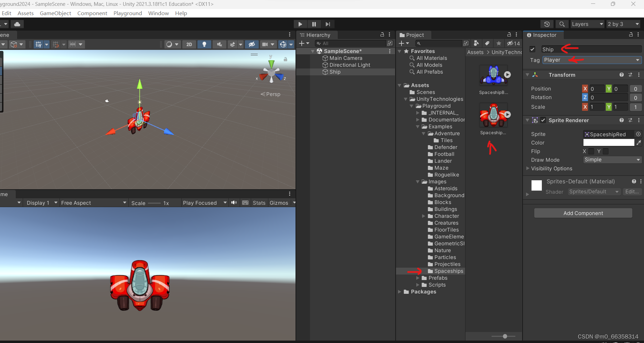Open the Spaceships folder

449,271
